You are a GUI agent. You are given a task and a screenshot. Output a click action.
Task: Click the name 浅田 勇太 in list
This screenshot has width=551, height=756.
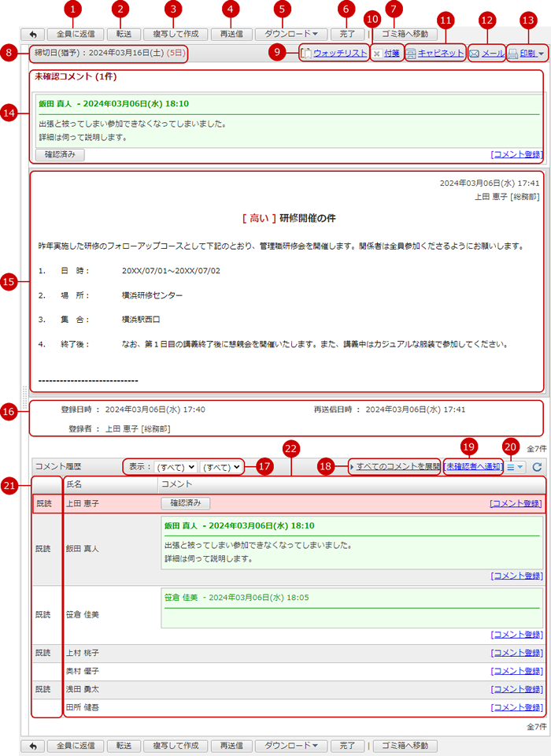tap(83, 690)
